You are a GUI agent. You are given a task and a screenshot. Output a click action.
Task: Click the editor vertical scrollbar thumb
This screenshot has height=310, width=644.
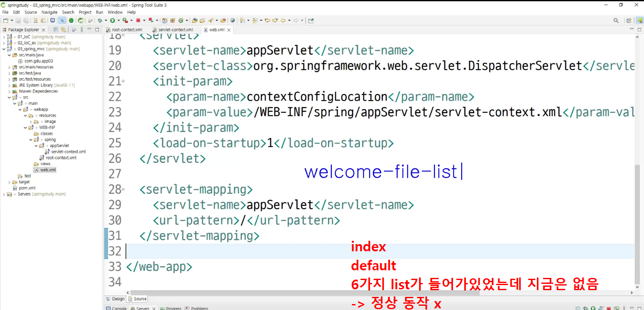pyautogui.click(x=638, y=224)
